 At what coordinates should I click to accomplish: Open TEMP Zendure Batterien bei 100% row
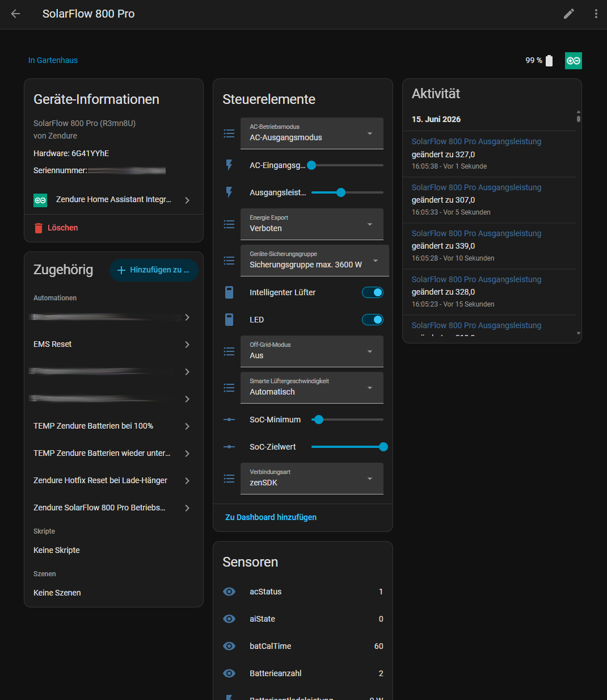coord(113,426)
